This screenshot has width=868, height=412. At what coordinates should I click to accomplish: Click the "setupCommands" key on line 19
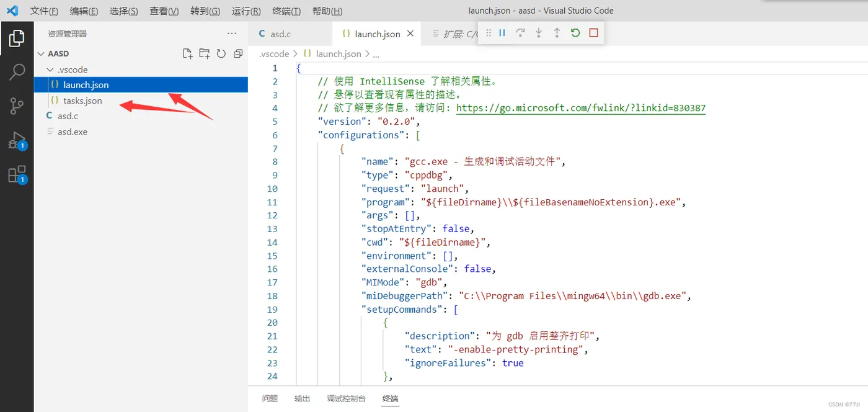(x=402, y=309)
